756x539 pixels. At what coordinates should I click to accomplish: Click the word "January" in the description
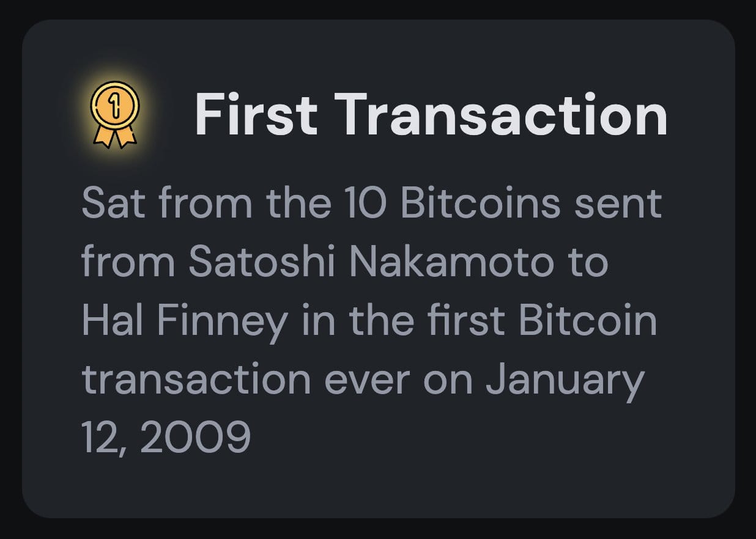(565, 379)
